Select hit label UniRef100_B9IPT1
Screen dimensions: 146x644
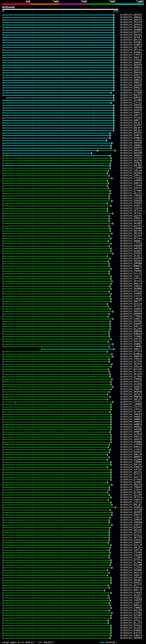[x=131, y=32]
